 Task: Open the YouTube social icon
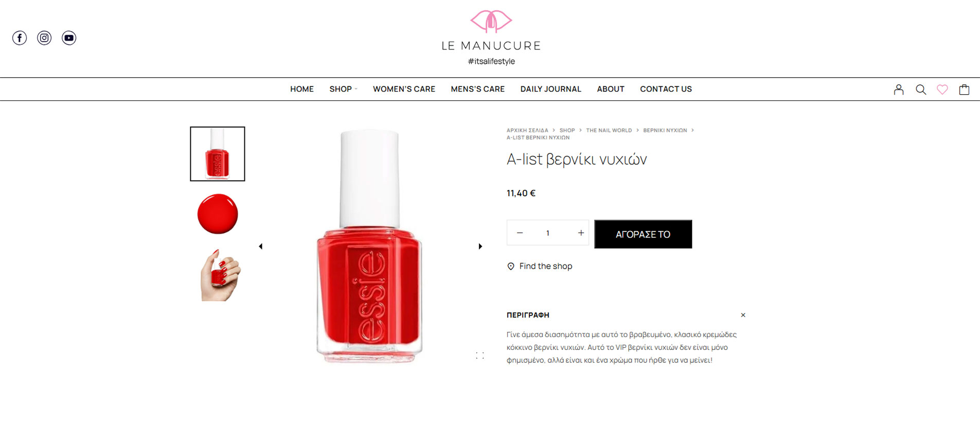pos(69,38)
